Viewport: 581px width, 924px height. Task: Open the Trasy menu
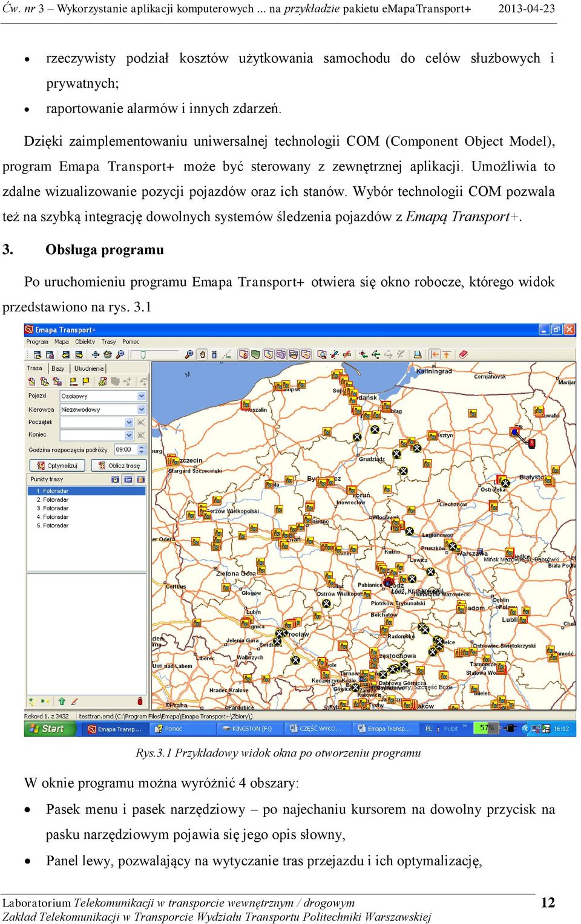click(109, 342)
